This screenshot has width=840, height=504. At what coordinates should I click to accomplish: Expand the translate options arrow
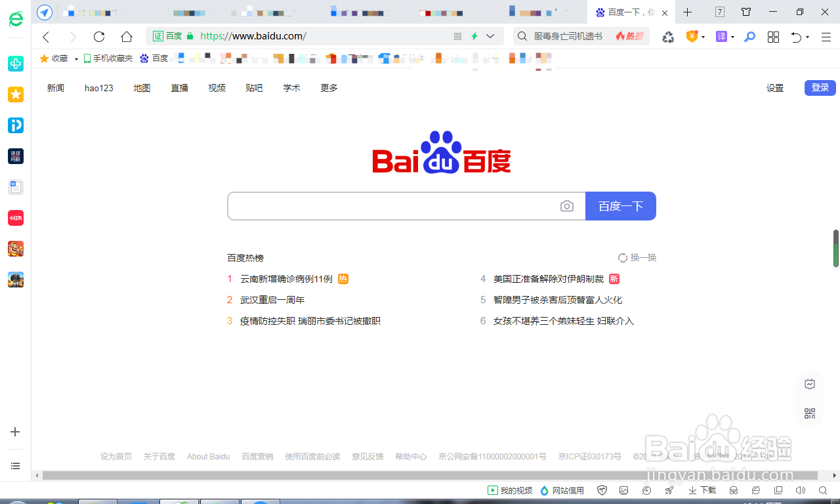pyautogui.click(x=733, y=37)
